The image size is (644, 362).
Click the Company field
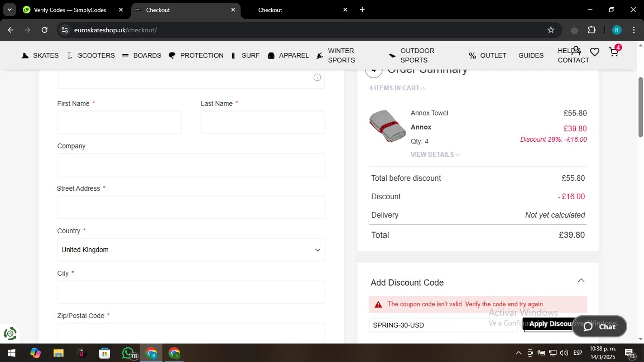[x=191, y=165]
